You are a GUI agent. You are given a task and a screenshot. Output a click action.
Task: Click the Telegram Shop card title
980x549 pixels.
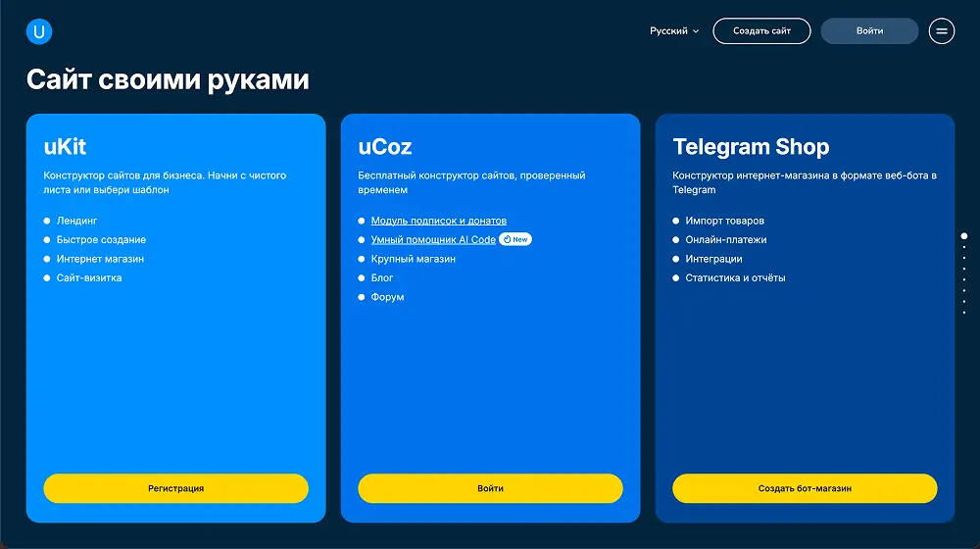(751, 147)
